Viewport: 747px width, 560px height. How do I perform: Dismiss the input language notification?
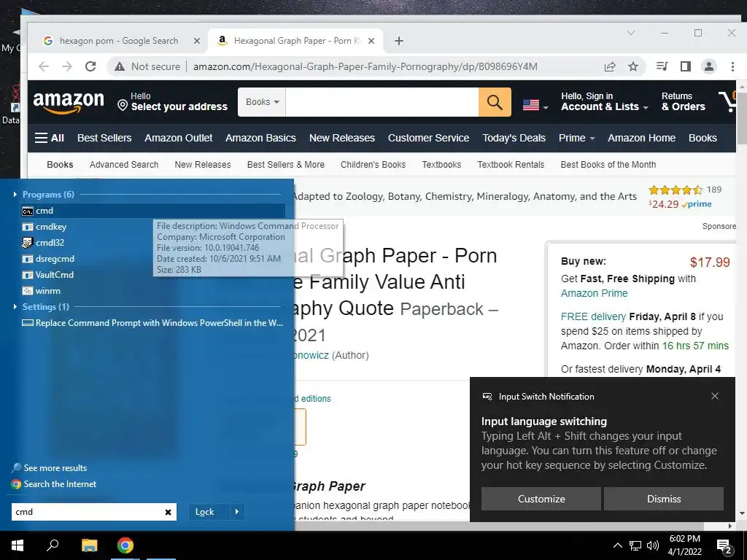coord(664,499)
